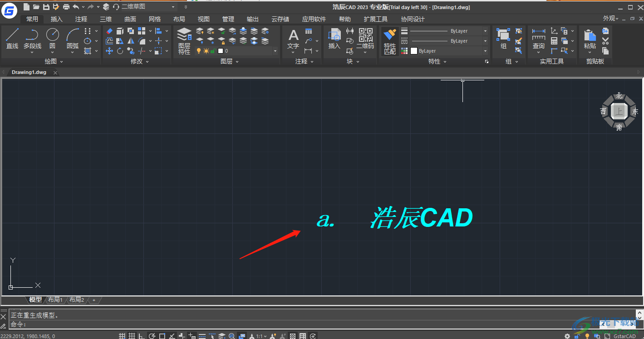Click the 浩辰CAD text object in drawing

click(x=422, y=218)
